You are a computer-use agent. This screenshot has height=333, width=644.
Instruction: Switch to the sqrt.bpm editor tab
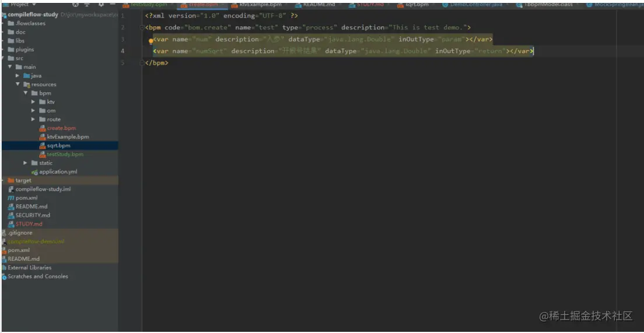416,5
